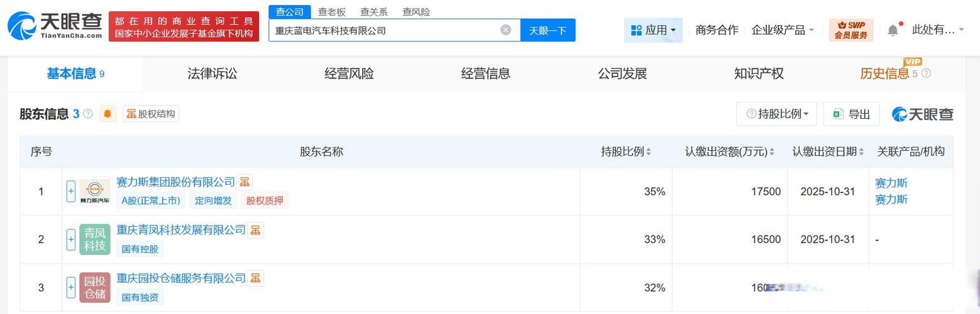Switch to 查老板 search tab
This screenshot has width=980, height=314.
click(332, 12)
